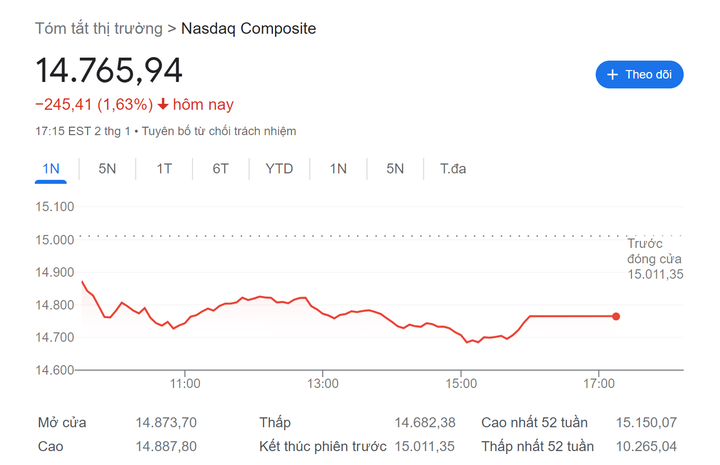Click the Trước đóng cửa 15.011,35 chart label
The width and height of the screenshot is (720, 465).
pyautogui.click(x=654, y=259)
